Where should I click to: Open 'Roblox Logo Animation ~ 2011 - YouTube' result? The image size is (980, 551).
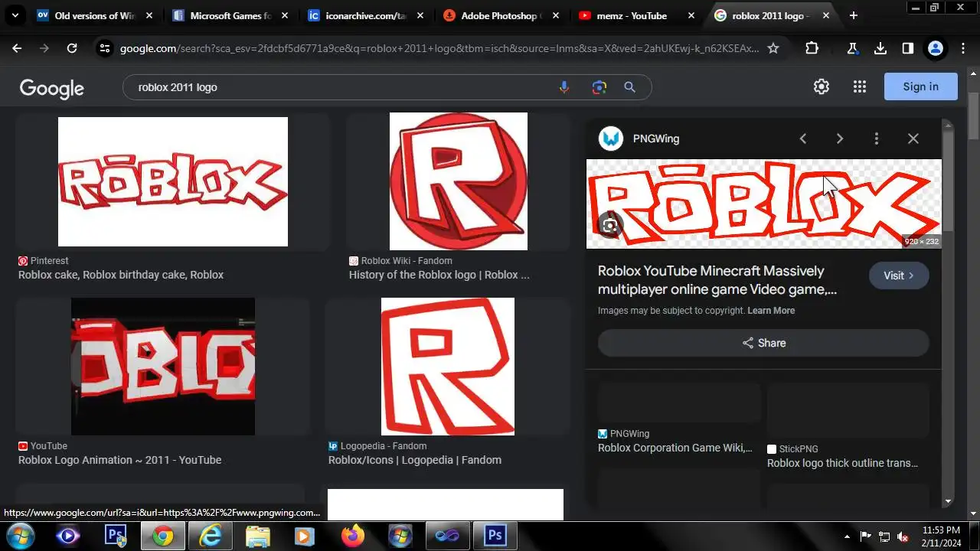click(x=120, y=460)
